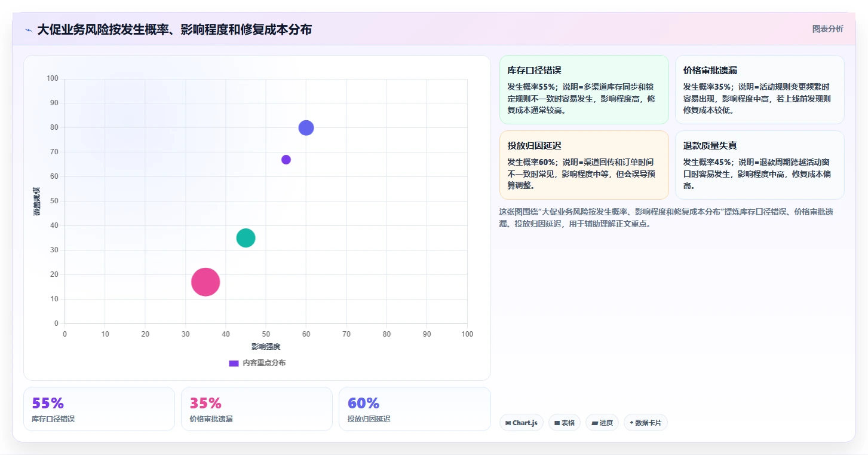This screenshot has height=455, width=868.
Task: Click the 55% 库存口径错误 stat card
Action: pos(99,409)
